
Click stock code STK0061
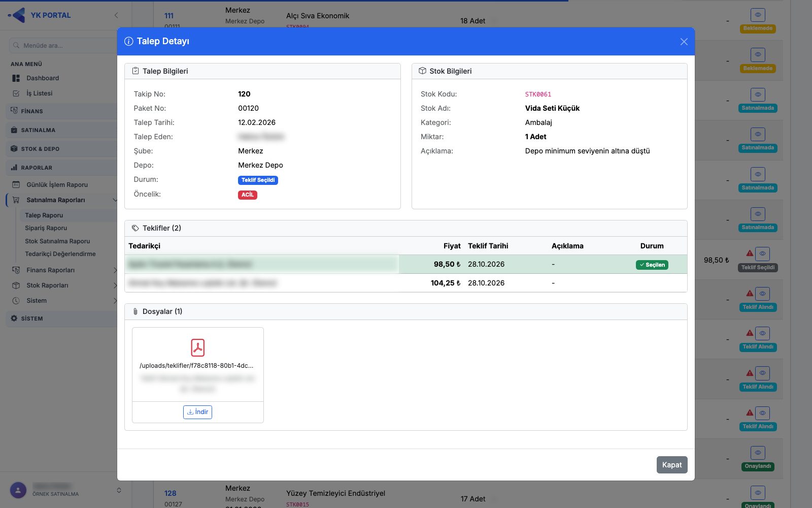(538, 94)
